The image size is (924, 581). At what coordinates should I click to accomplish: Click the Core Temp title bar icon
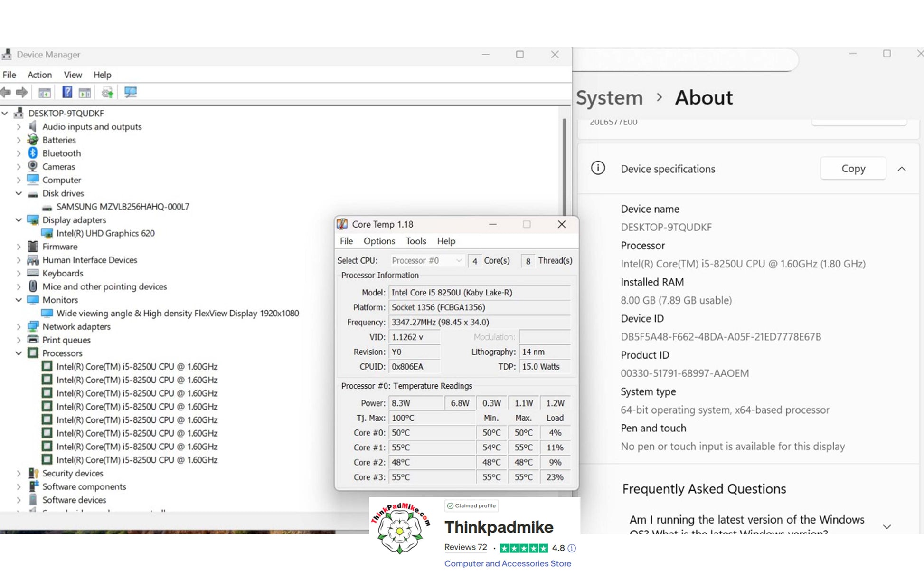(x=341, y=224)
